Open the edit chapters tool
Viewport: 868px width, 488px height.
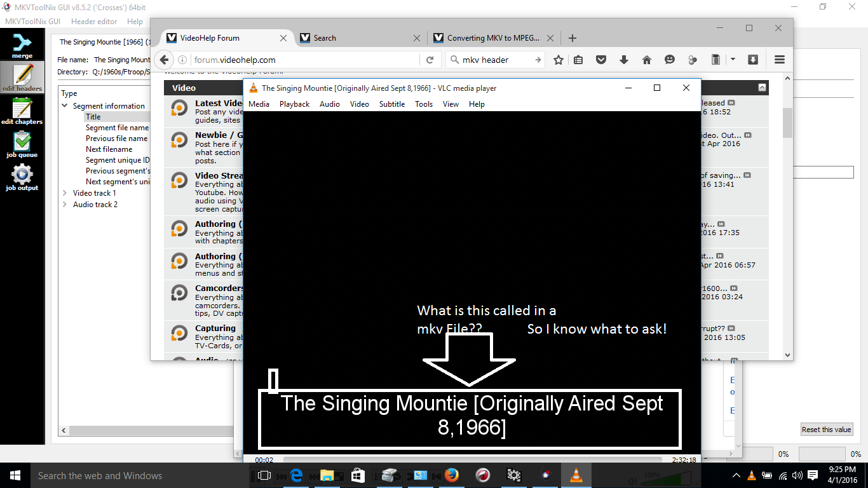click(22, 110)
